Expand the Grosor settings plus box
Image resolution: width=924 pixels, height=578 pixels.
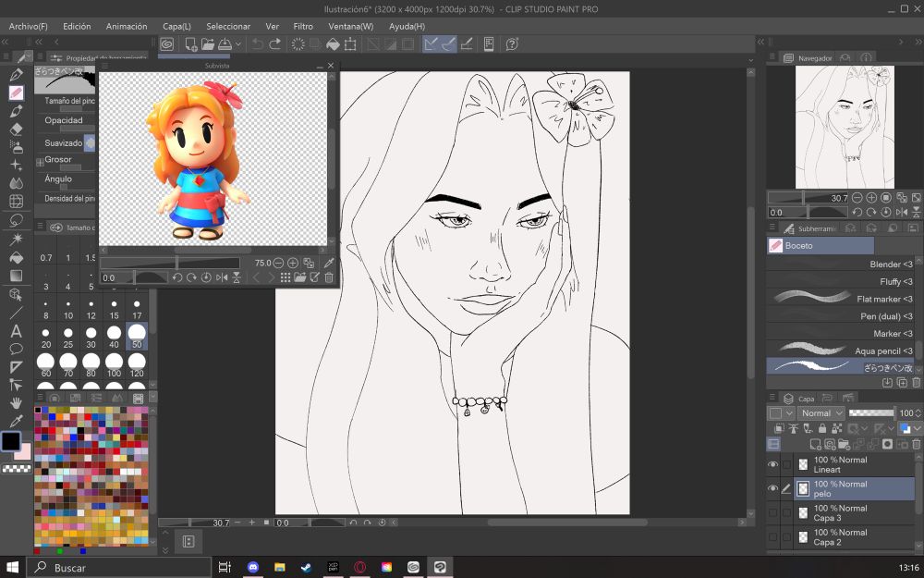click(x=40, y=162)
